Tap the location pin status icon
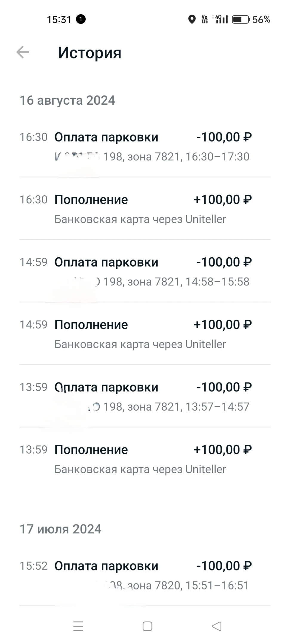Viewport: 290px width, 644px height. pyautogui.click(x=192, y=20)
